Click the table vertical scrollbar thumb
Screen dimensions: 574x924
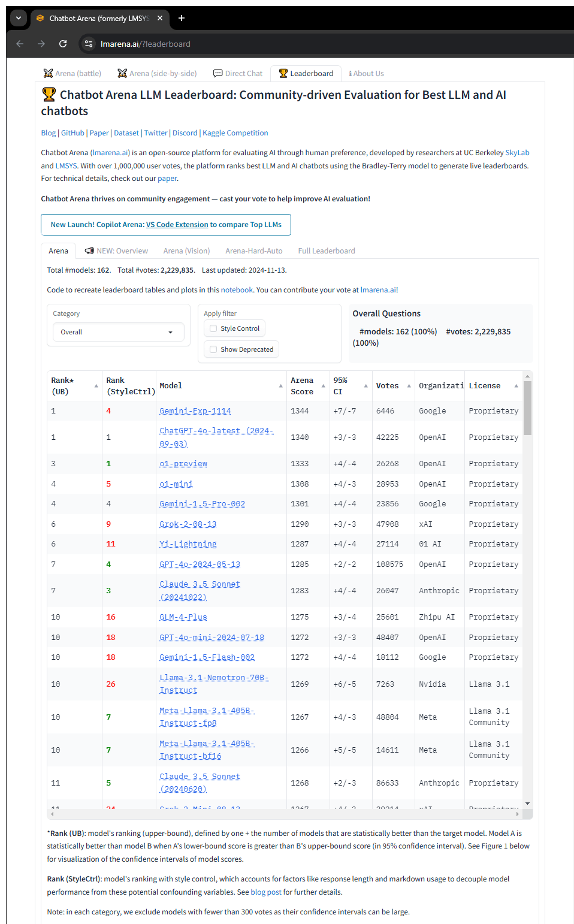coord(527,408)
